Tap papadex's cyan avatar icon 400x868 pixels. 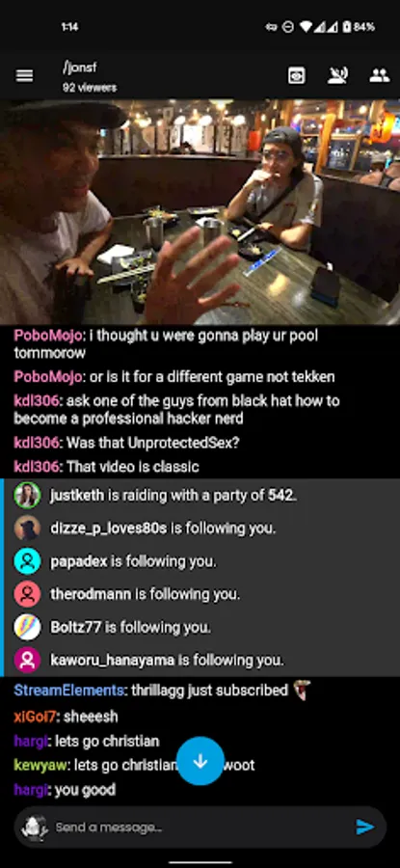point(27,560)
